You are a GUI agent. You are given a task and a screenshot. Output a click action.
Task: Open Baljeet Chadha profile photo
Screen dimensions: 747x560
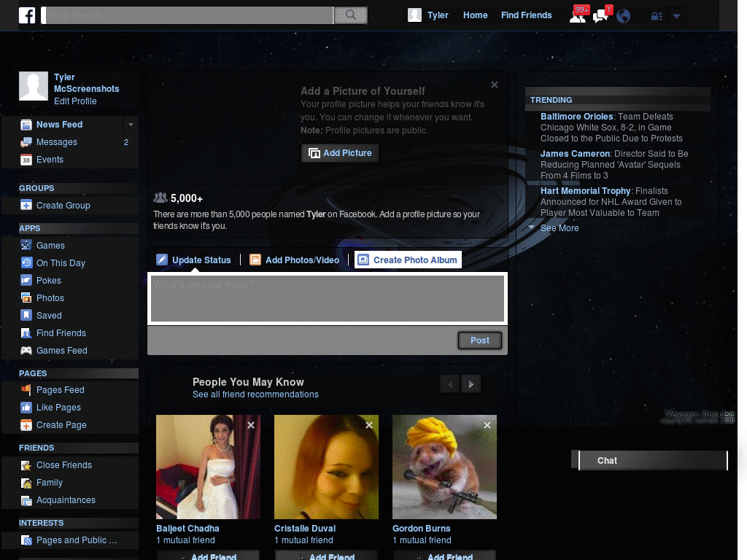(x=208, y=467)
